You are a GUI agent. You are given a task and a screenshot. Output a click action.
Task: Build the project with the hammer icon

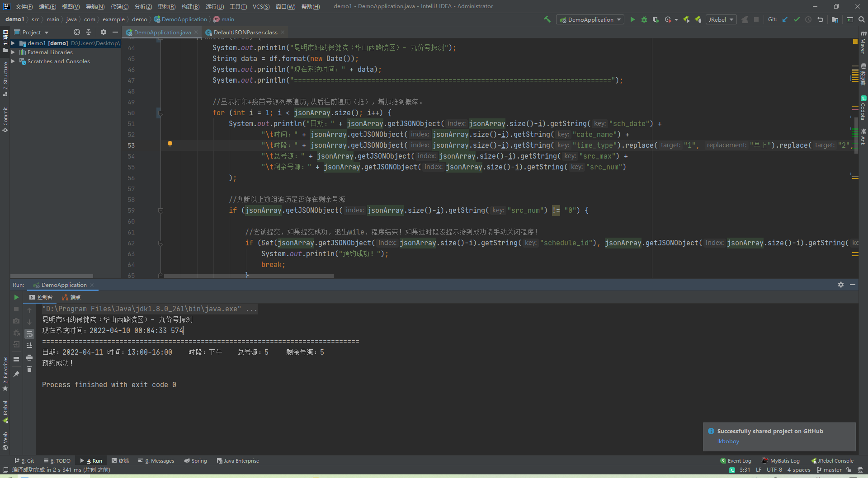pyautogui.click(x=547, y=19)
